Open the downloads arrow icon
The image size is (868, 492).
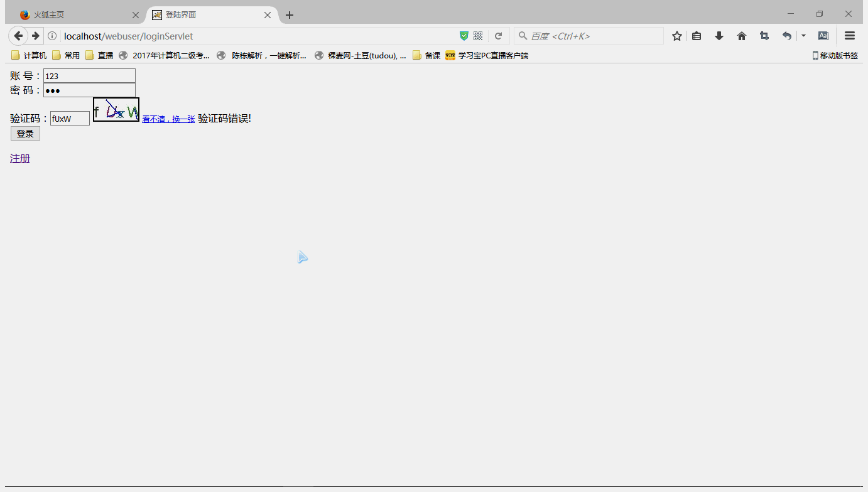(x=719, y=36)
